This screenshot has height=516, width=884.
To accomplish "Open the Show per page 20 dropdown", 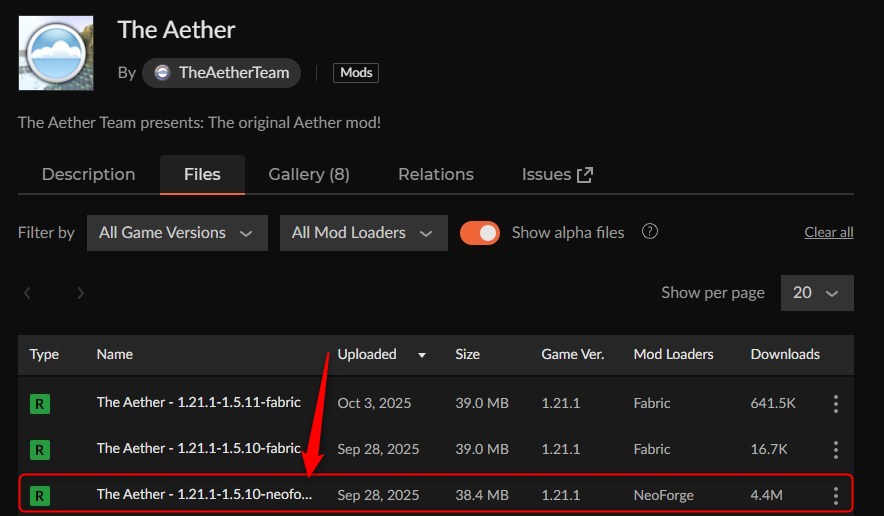I will (x=817, y=293).
